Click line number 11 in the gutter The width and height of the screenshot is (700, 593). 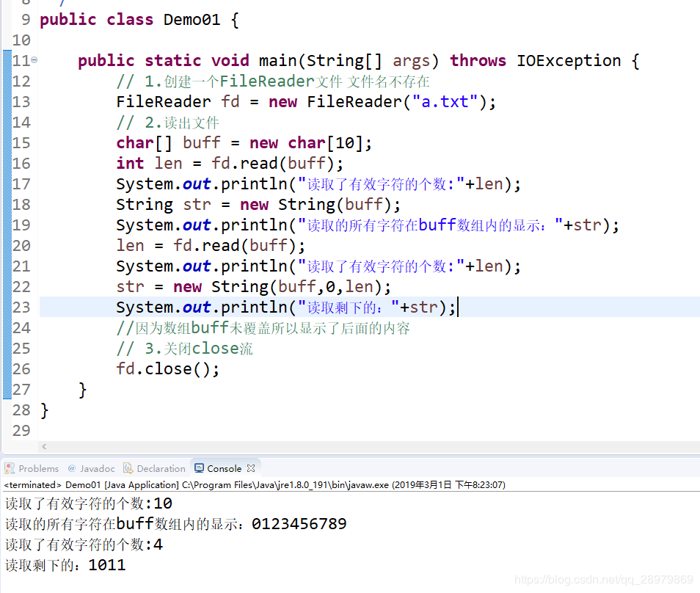coord(21,61)
